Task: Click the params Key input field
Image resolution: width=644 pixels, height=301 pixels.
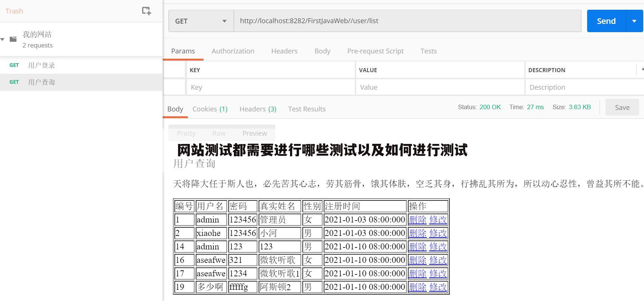Action: tap(271, 87)
